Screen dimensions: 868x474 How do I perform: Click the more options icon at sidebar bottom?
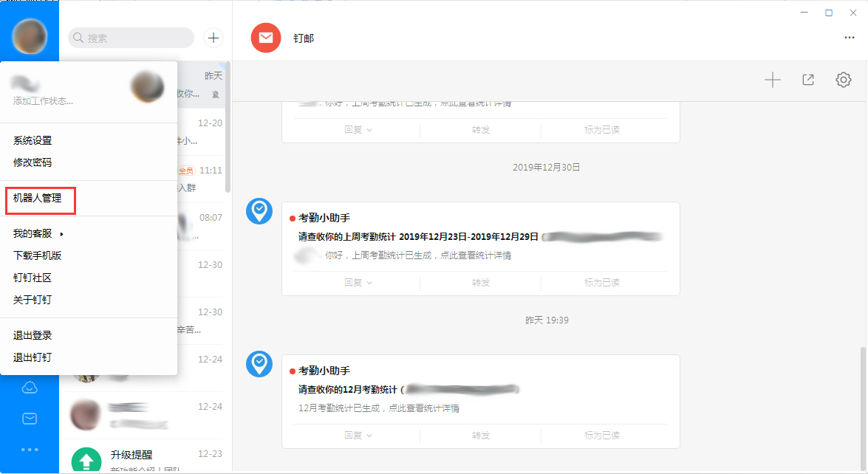30,450
